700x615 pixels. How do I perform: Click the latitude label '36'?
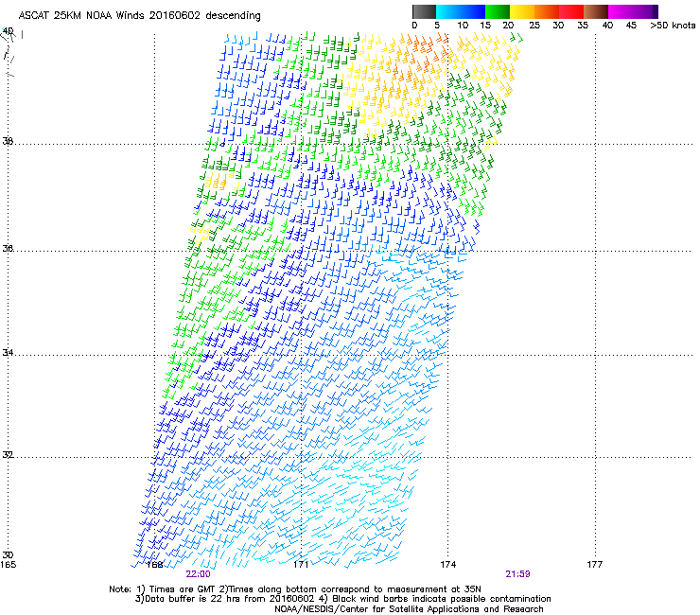tap(8, 248)
